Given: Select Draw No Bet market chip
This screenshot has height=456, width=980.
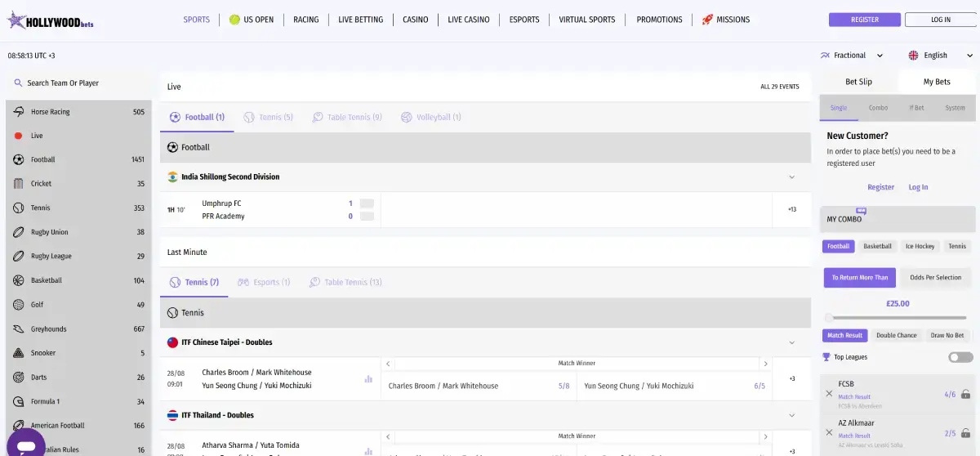Looking at the screenshot, I should tap(947, 336).
